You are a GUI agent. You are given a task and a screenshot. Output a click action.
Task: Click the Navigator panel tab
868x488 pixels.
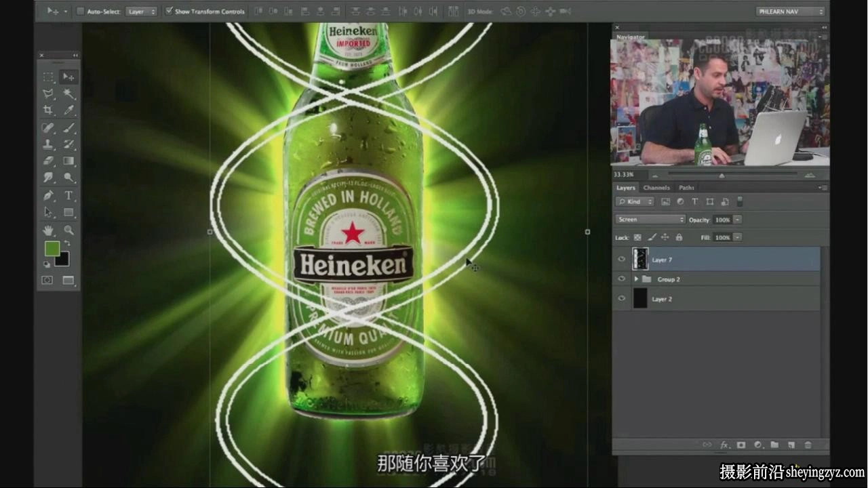[x=631, y=37]
